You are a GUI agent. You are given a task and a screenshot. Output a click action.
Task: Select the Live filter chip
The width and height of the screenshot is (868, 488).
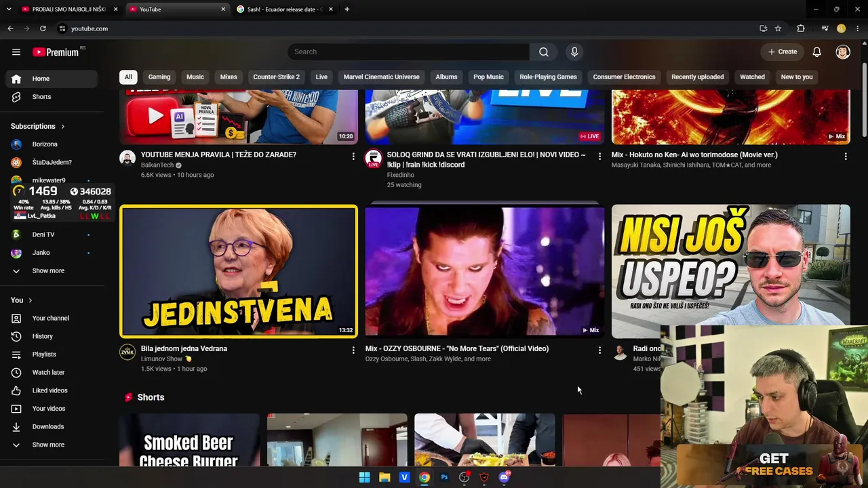pyautogui.click(x=321, y=77)
